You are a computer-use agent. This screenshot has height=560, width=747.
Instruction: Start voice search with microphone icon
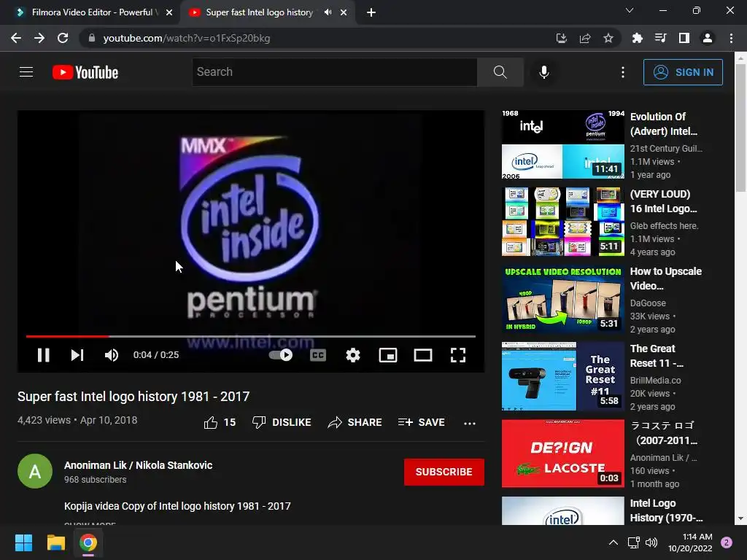(544, 72)
